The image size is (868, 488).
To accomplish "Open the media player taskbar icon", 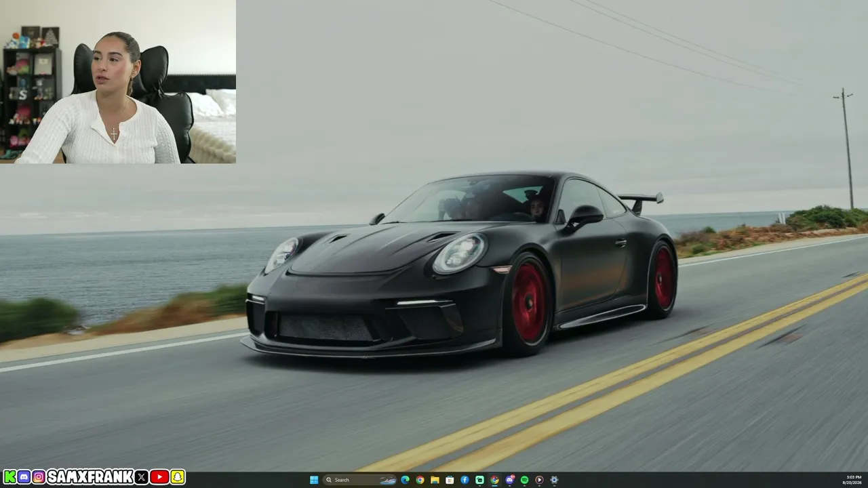I will 539,480.
